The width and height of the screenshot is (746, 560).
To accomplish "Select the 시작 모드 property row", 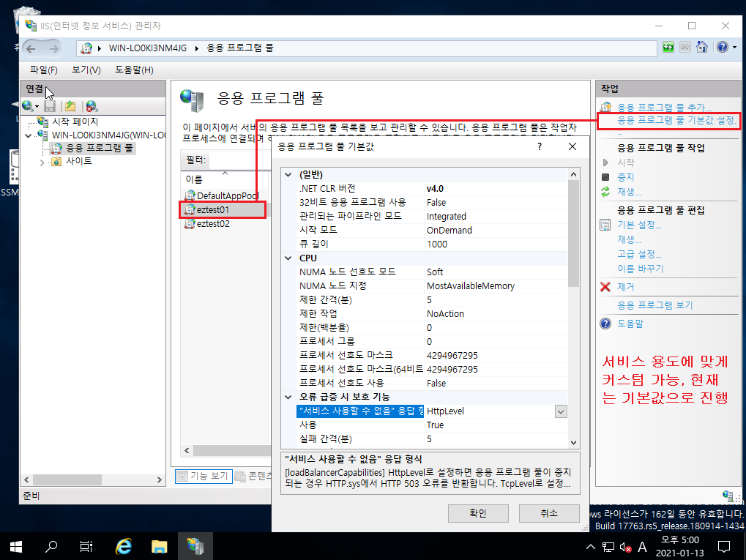I will click(x=431, y=231).
